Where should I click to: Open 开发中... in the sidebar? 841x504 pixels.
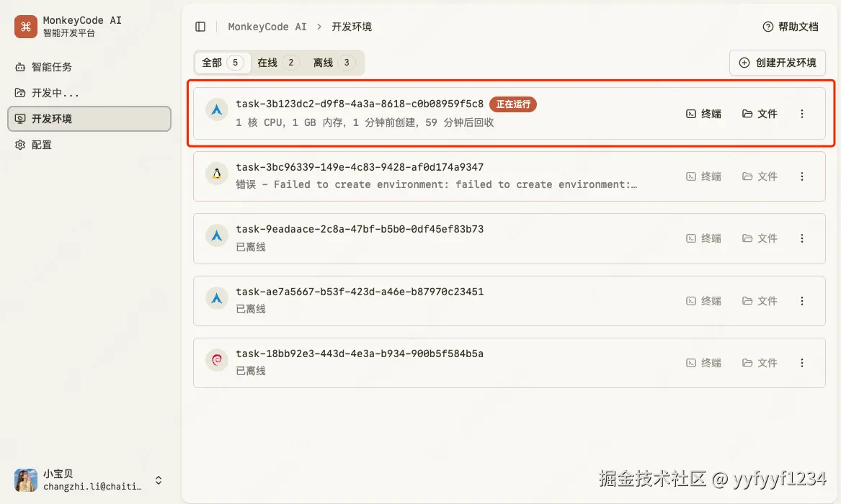tap(89, 93)
